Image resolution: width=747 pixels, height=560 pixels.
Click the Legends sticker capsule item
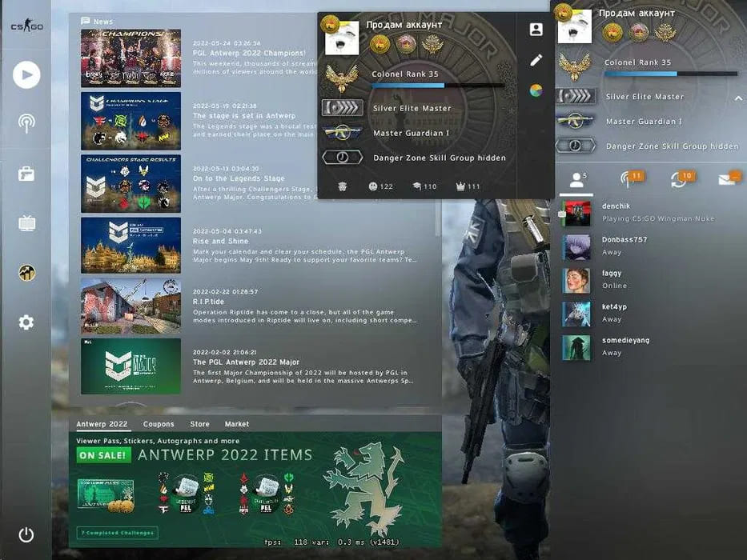[186, 494]
